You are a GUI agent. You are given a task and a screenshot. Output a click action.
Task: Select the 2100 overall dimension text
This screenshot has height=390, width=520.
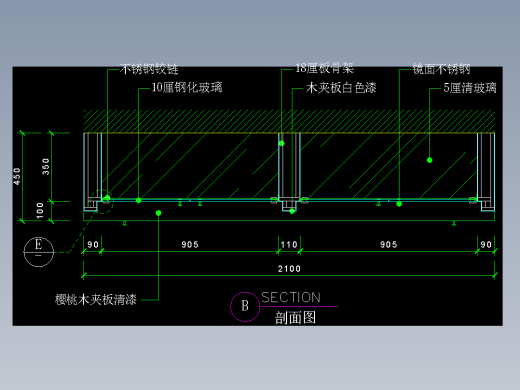289,269
